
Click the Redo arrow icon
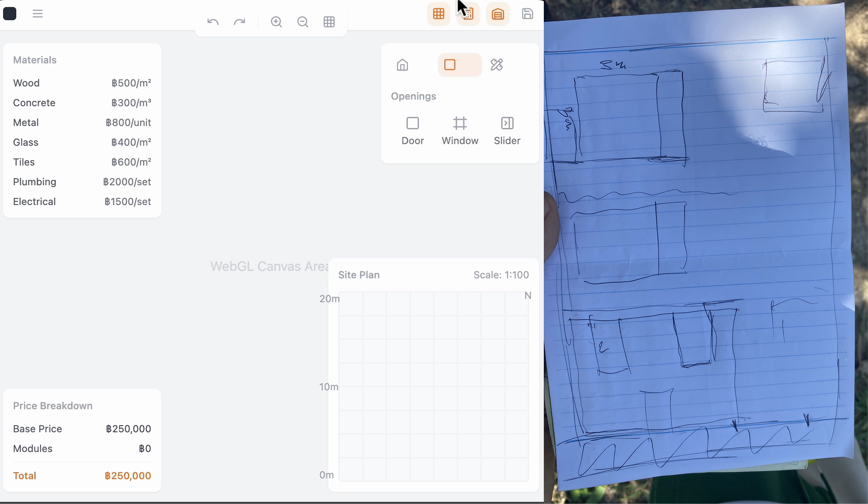(x=240, y=21)
